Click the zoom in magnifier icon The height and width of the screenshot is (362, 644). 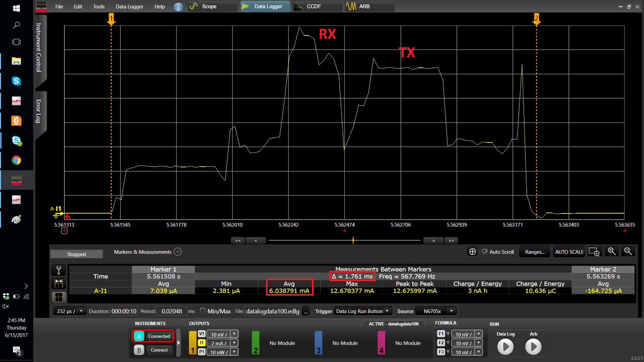(x=611, y=251)
